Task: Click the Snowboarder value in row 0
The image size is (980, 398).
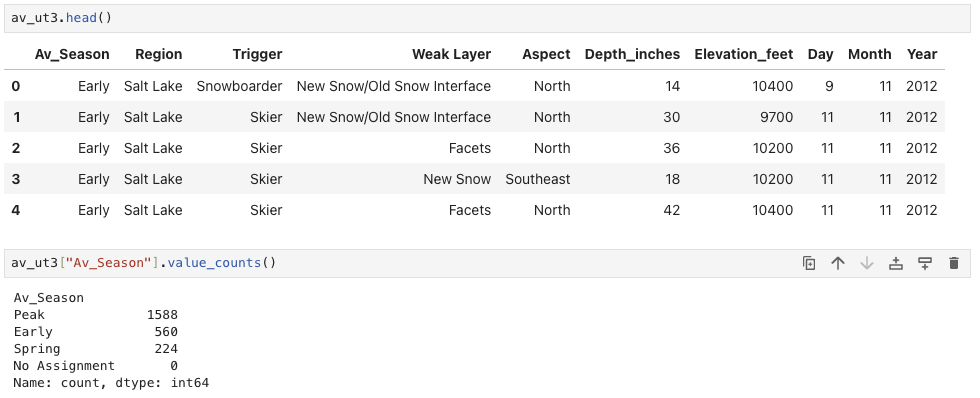Action: tap(239, 86)
